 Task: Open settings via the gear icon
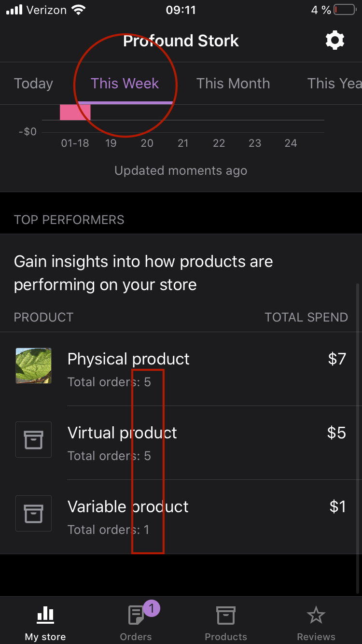[x=335, y=41]
